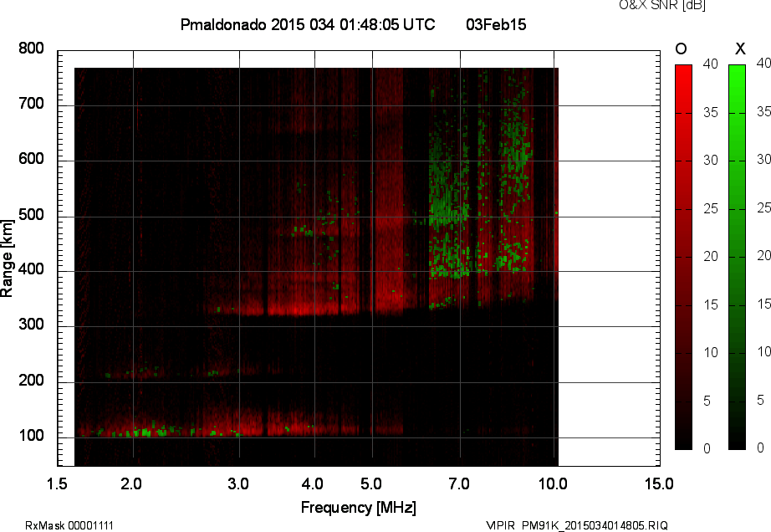
Task: Click the '10' tick of O color bar
Action: click(x=711, y=352)
